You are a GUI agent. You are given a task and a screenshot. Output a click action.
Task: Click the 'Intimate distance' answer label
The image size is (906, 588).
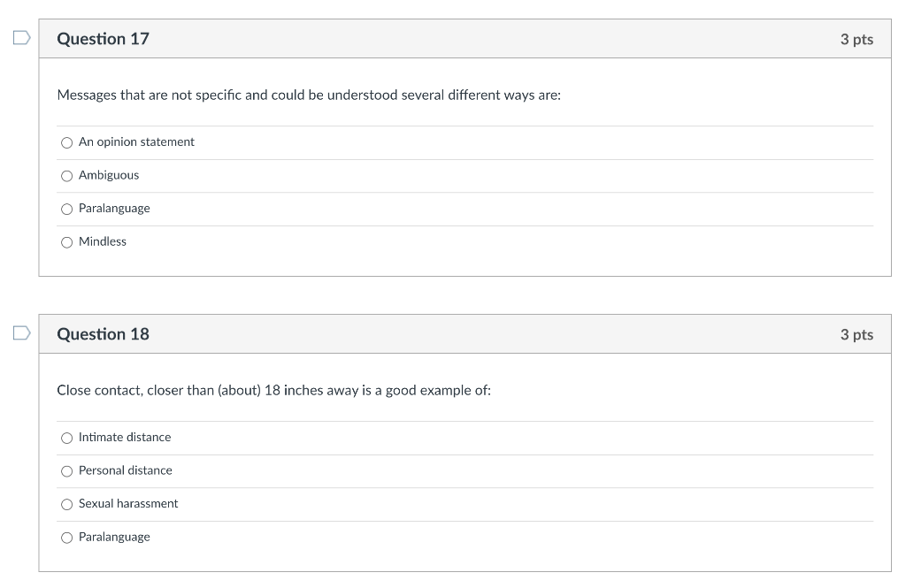point(125,438)
